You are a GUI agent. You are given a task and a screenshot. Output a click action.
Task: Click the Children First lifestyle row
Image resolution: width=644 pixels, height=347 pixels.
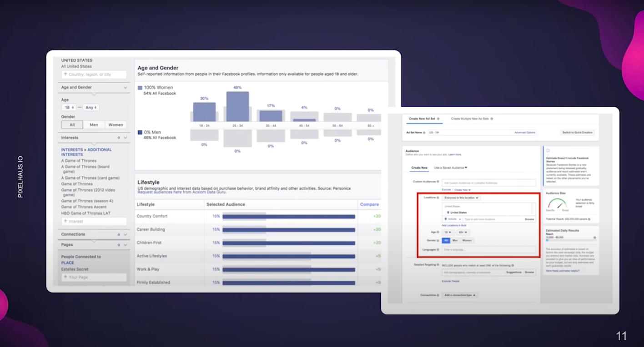(x=259, y=243)
